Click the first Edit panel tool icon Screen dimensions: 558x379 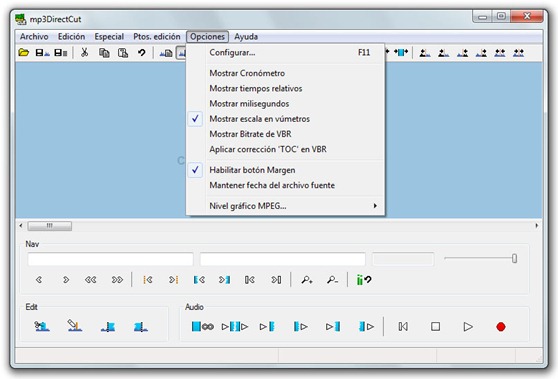[42, 326]
